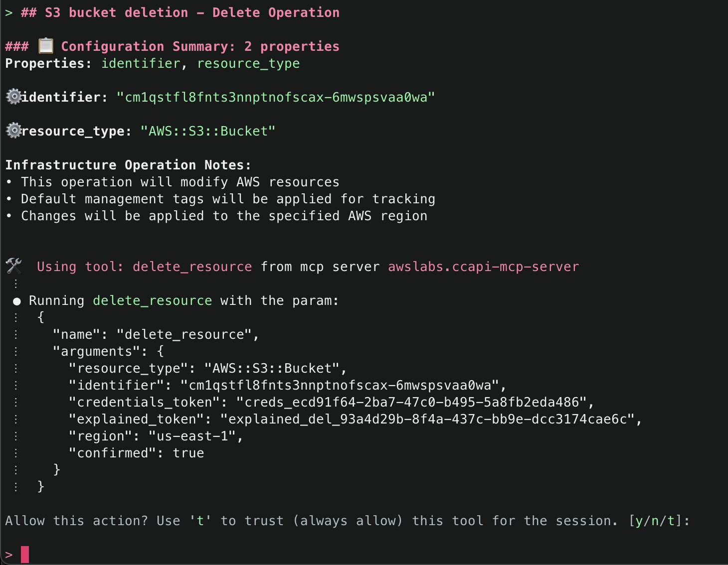Viewport: 728px width, 565px height.
Task: Click the white bullet before Running delete_resource
Action: point(17,301)
